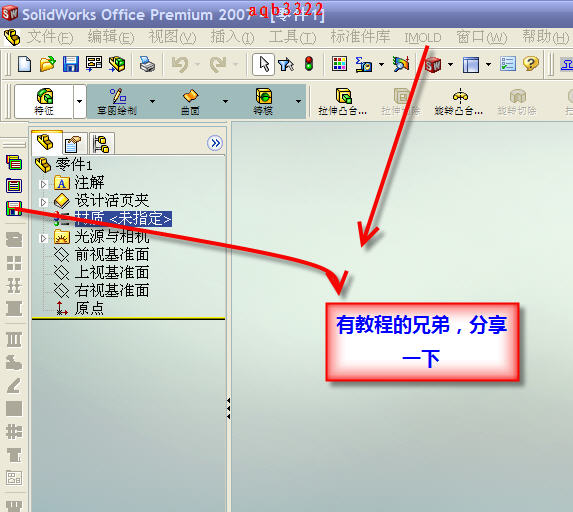573x512 pixels.
Task: Expand the 光源与相机 tree node
Action: [x=43, y=238]
